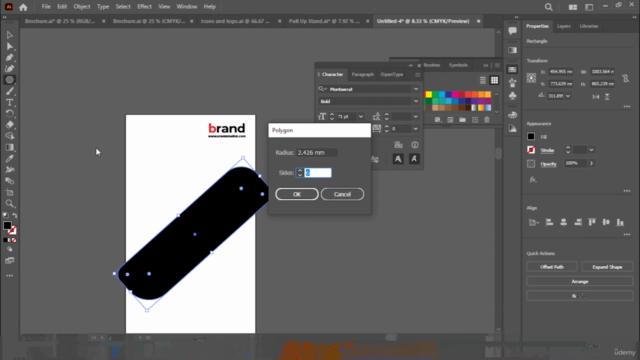The image size is (640, 360).
Task: Select the Polygon shape tool
Action: [9, 80]
